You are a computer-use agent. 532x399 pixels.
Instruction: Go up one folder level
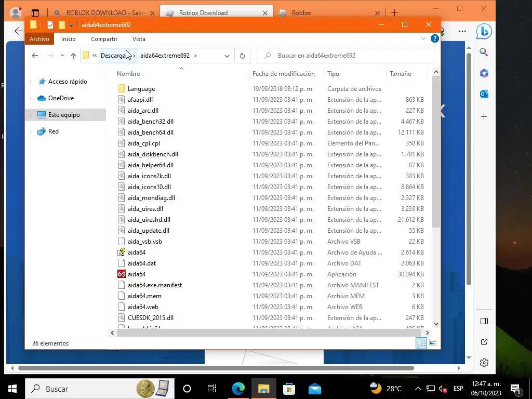pyautogui.click(x=73, y=56)
